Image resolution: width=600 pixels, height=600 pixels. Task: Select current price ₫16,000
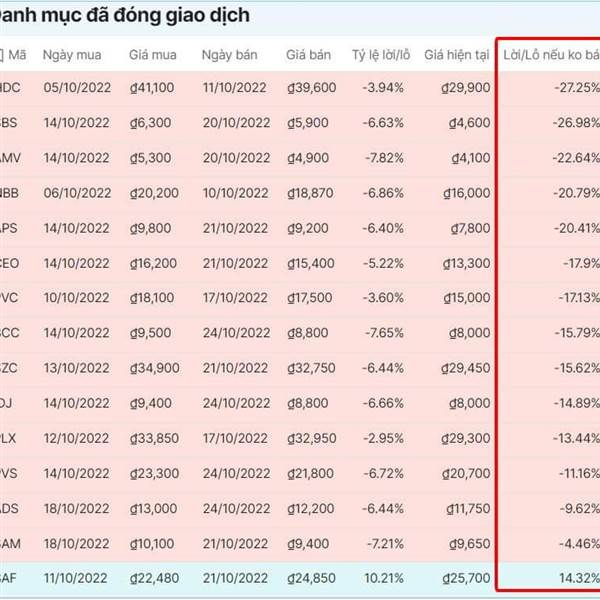[466, 193]
